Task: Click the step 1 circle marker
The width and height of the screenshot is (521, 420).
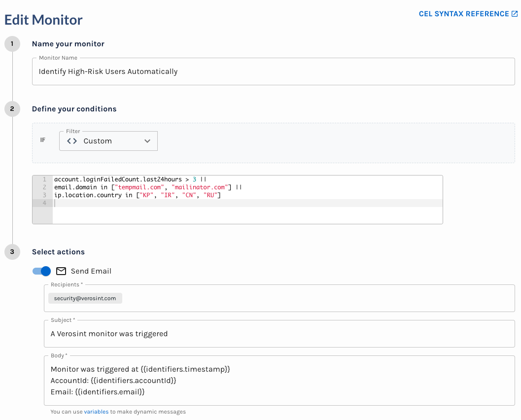Action: tap(12, 44)
